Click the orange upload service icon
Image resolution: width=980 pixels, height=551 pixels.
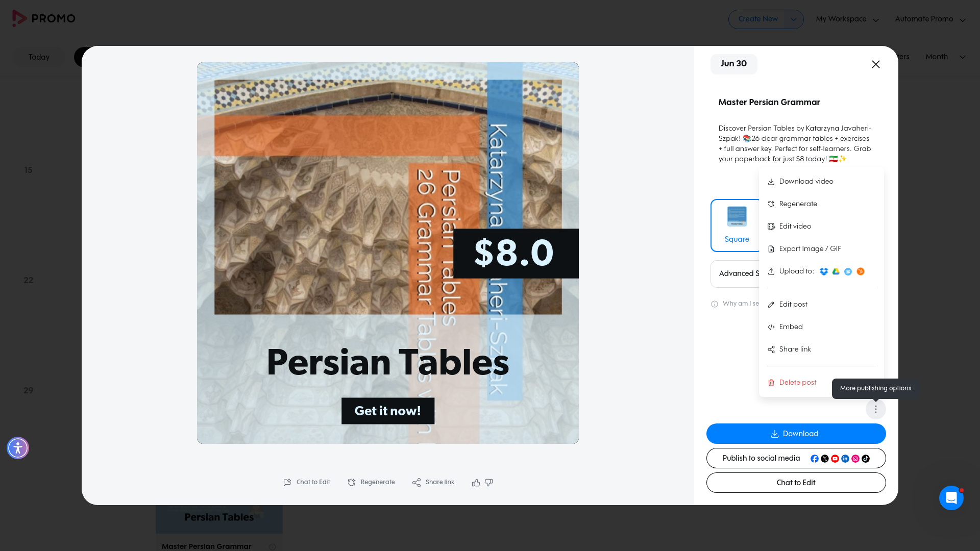point(861,271)
